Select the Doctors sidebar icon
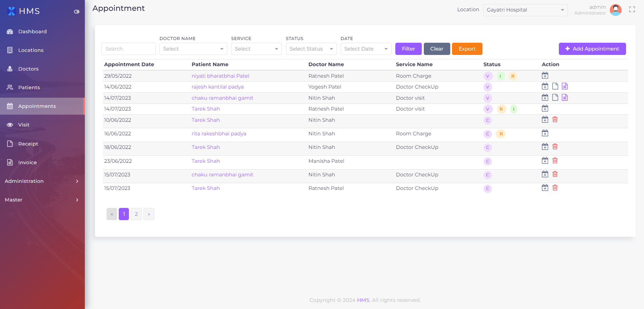This screenshot has height=309, width=644. [x=10, y=69]
